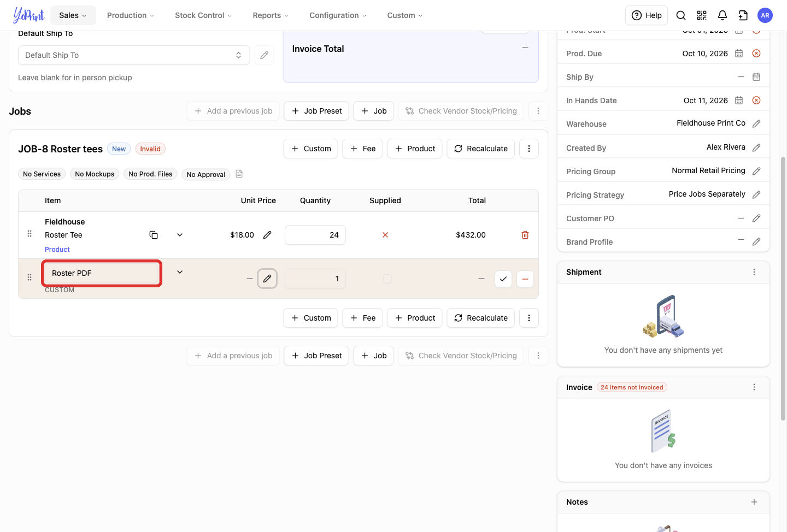This screenshot has width=787, height=532.
Task: Open the Prod. Due calendar picker
Action: (739, 54)
